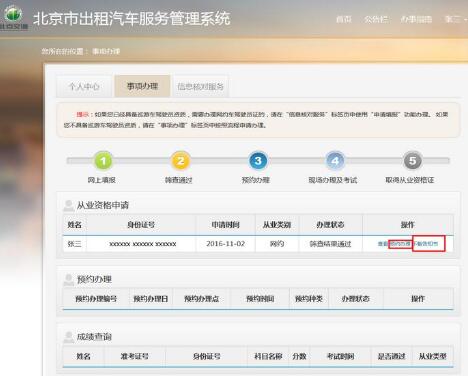Click the 查看 link in 张三's row
Image resolution: width=468 pixels, height=376 pixels.
click(x=383, y=244)
